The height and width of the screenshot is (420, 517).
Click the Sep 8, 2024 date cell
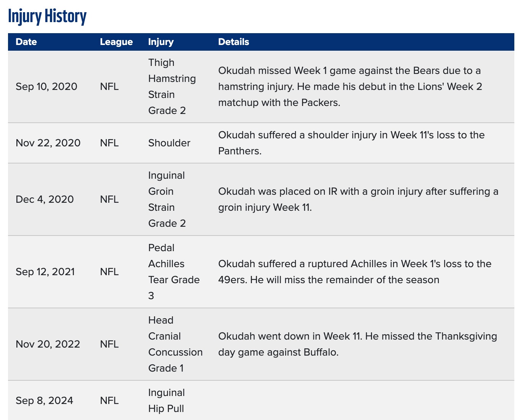tap(44, 401)
